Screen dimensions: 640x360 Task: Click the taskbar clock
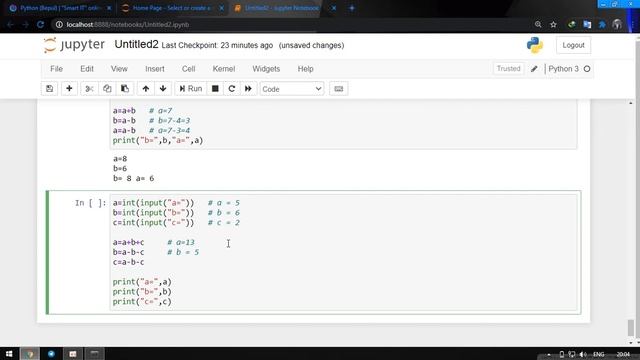623,354
